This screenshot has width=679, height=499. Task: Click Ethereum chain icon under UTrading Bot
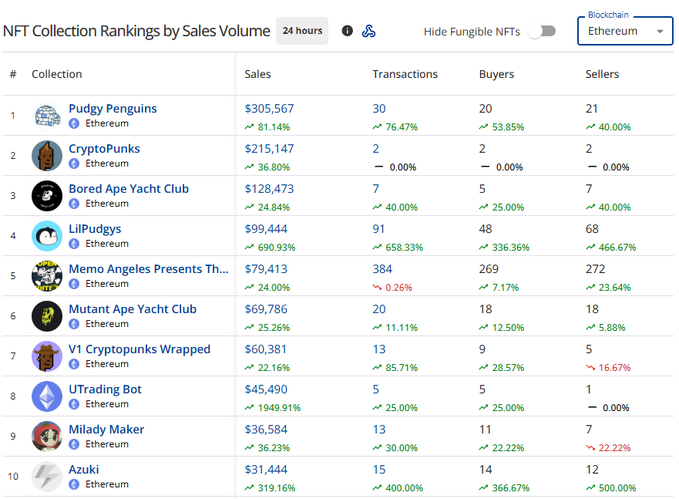pyautogui.click(x=74, y=404)
